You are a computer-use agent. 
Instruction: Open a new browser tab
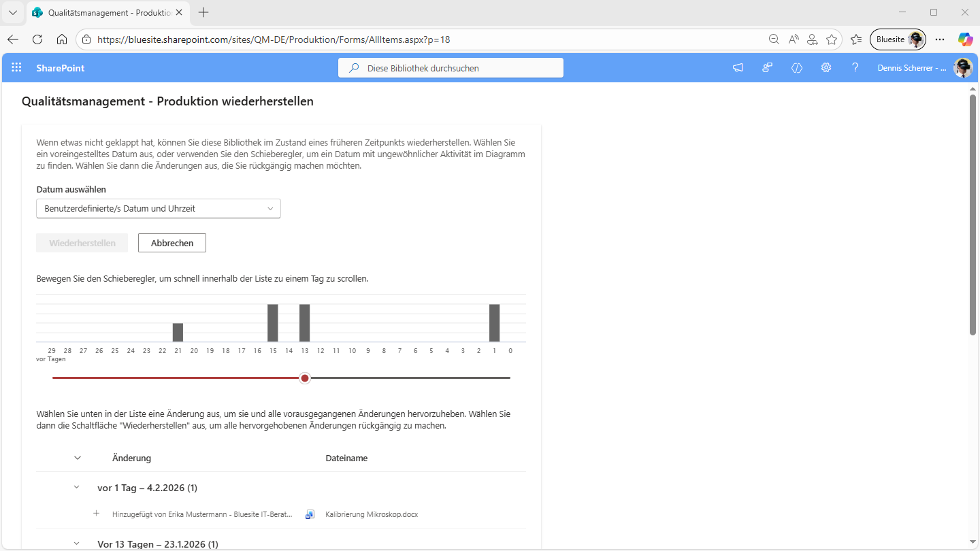point(203,12)
